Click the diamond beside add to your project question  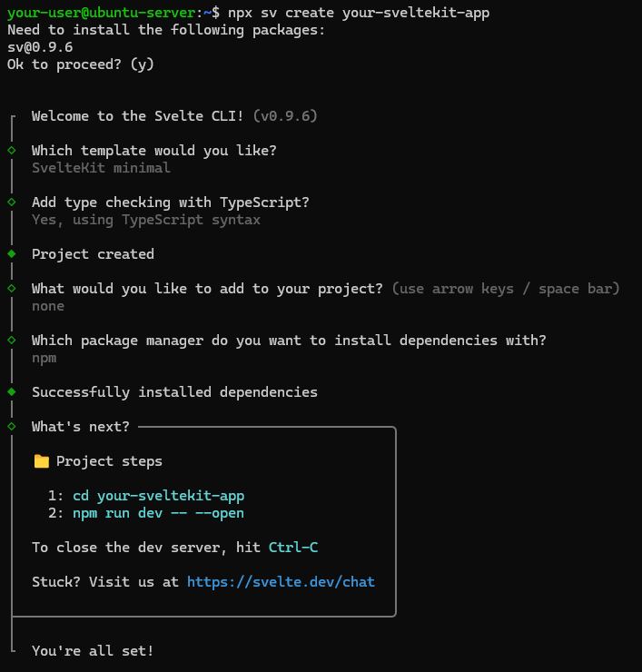tap(12, 288)
